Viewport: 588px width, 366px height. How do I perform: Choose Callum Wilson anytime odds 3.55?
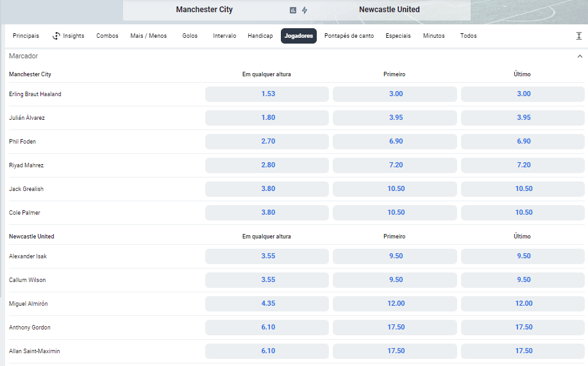[267, 279]
